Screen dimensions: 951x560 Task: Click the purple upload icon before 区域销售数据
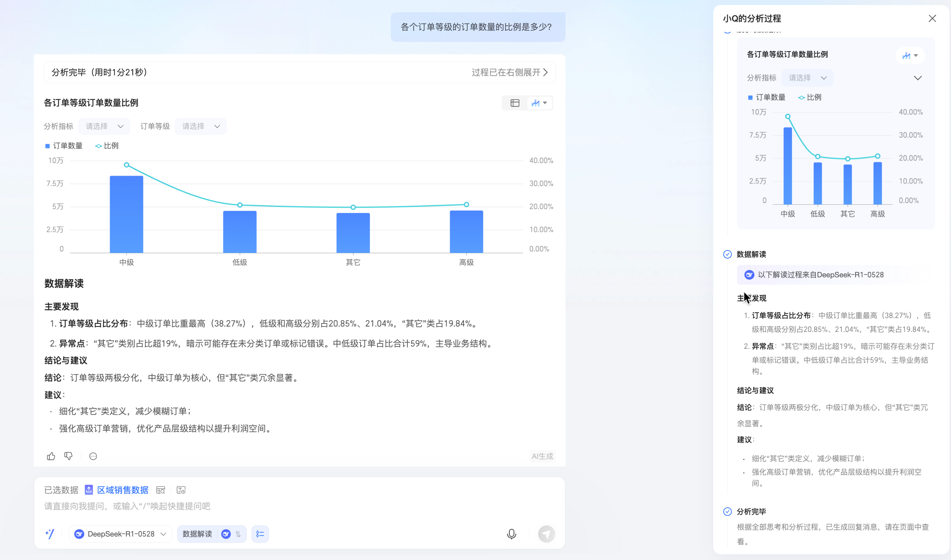coord(89,490)
